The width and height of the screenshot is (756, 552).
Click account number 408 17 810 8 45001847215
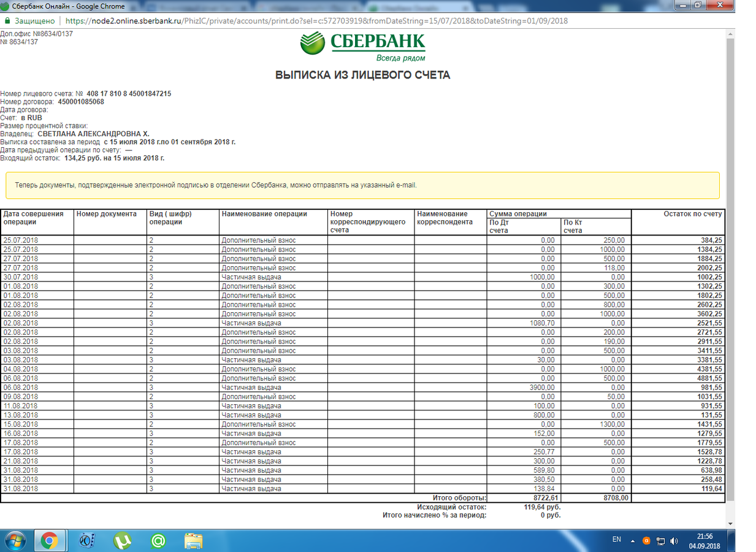pyautogui.click(x=129, y=94)
